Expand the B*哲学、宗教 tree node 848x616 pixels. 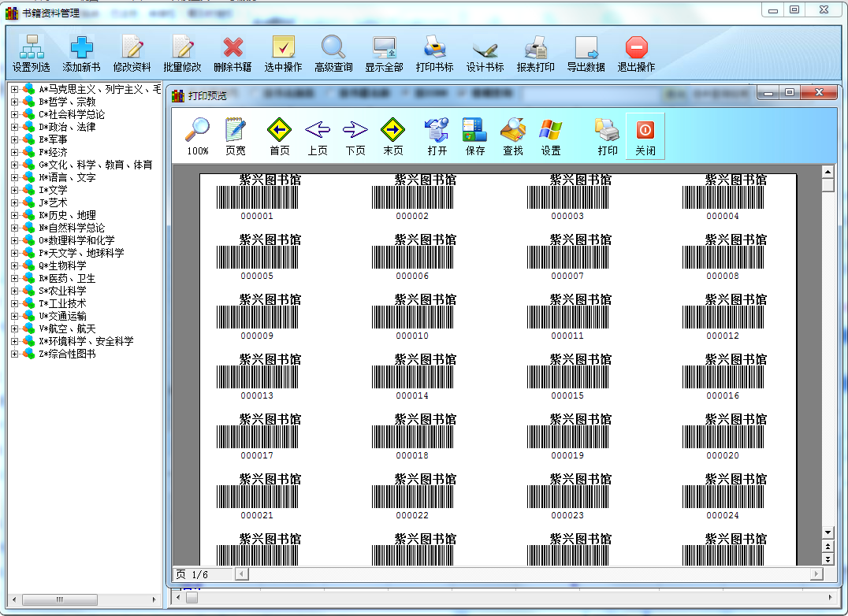click(x=15, y=102)
